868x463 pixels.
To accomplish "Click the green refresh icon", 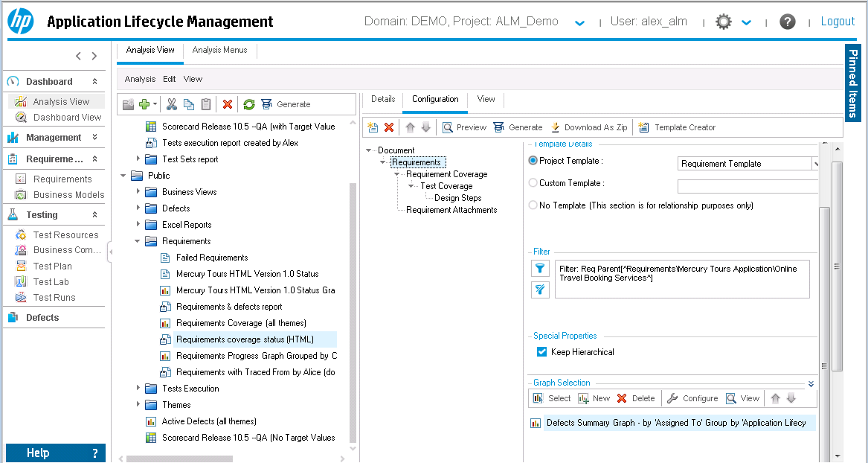I will coord(249,104).
